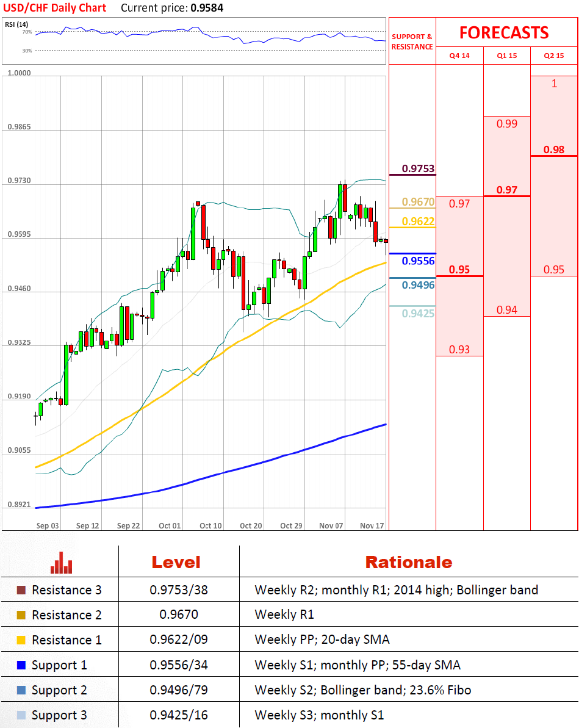Click the 0.9496 support level marker
Screen dimensions: 579x728
coord(418,285)
